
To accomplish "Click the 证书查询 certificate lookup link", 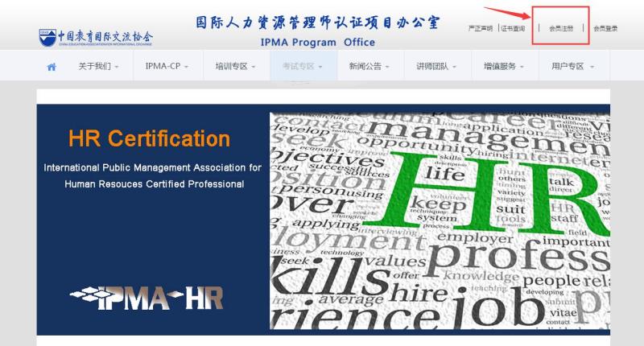I will [x=513, y=28].
